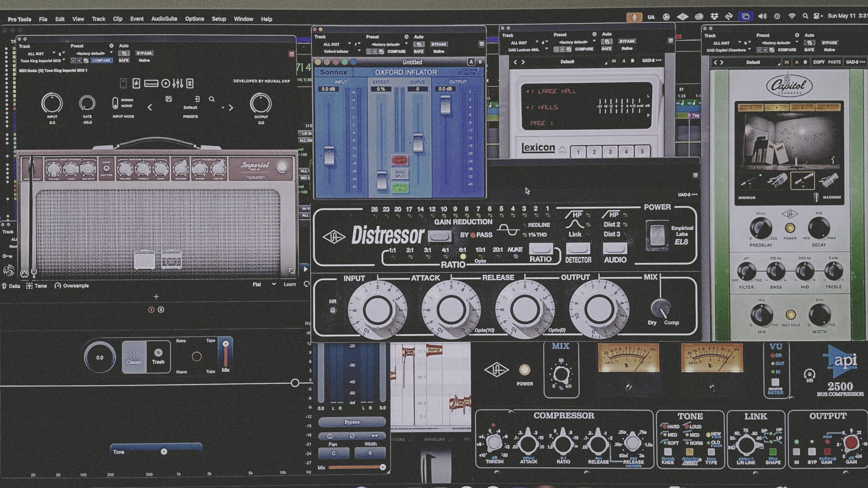Open the Setup menu

point(219,19)
